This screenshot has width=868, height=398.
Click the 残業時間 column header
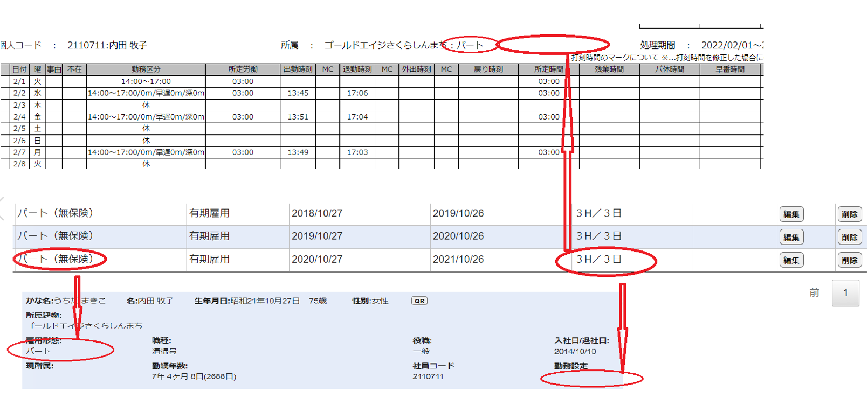point(609,69)
